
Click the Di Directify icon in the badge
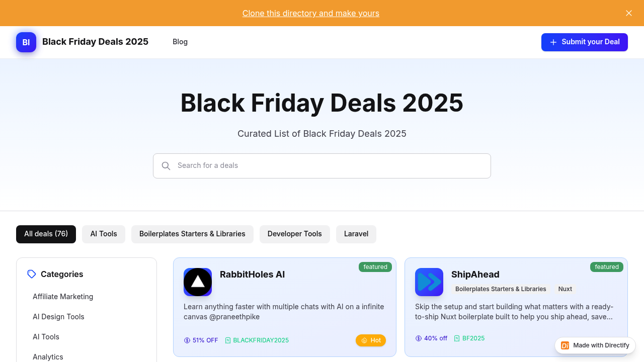coord(565,345)
